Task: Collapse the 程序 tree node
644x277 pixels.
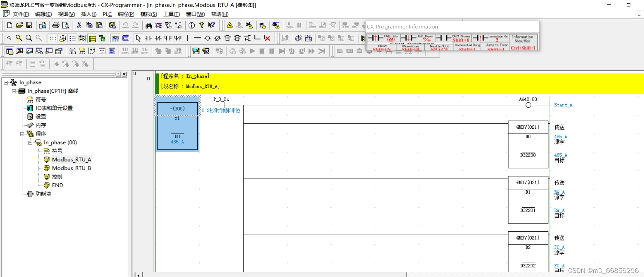Action: 22,134
